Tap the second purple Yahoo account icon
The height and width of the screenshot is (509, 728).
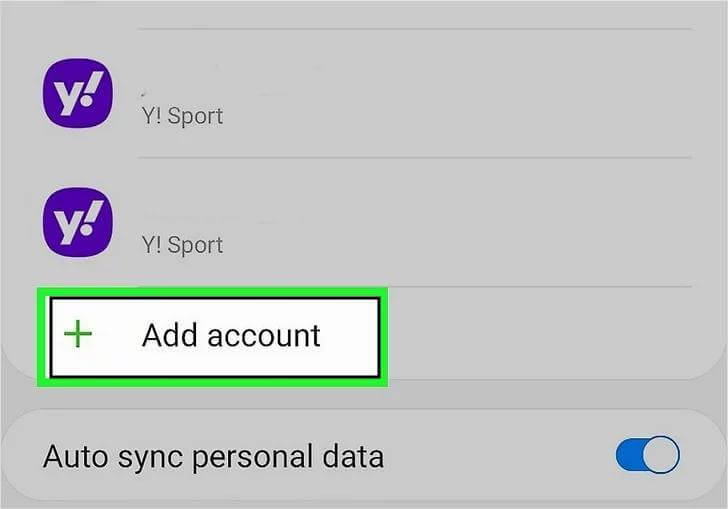[x=78, y=220]
